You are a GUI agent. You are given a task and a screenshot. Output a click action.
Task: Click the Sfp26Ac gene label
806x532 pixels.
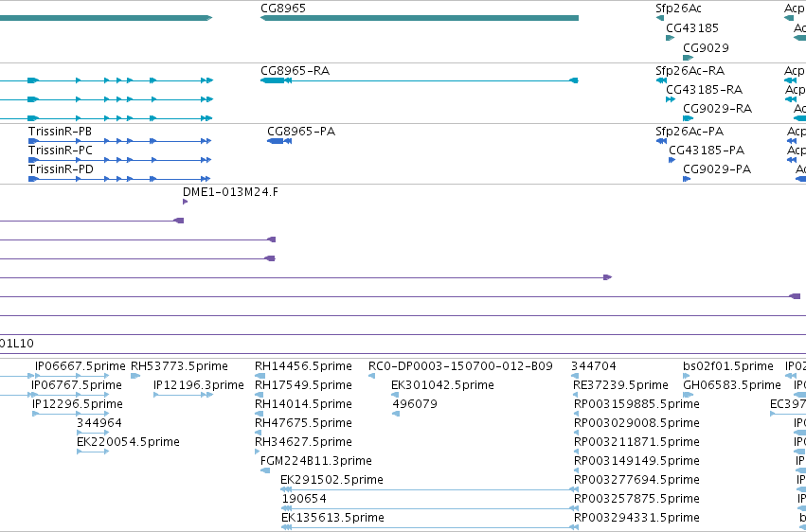pyautogui.click(x=678, y=9)
